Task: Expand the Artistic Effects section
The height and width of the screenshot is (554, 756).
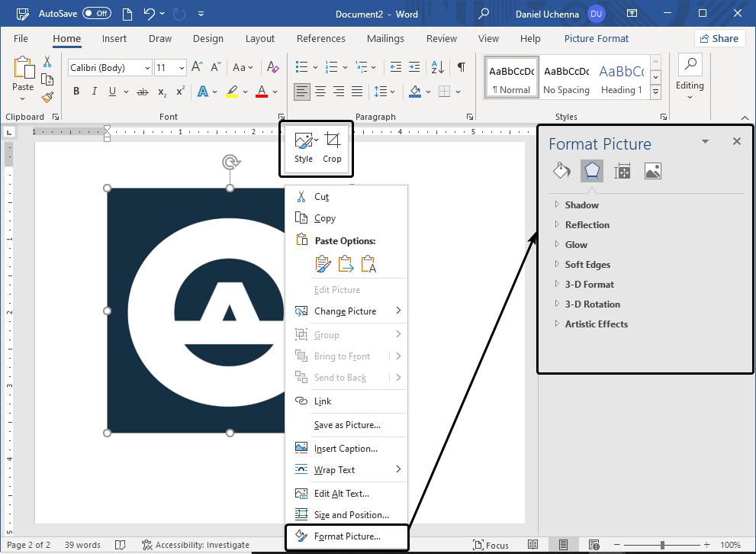Action: coord(596,324)
